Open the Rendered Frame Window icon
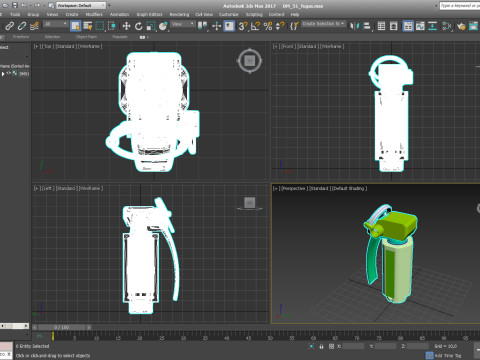The image size is (480, 360). tap(473, 26)
